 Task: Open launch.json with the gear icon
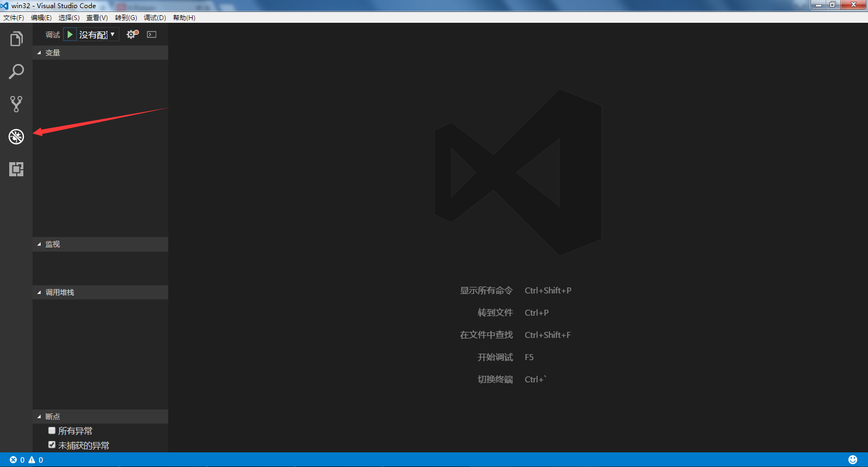(132, 35)
